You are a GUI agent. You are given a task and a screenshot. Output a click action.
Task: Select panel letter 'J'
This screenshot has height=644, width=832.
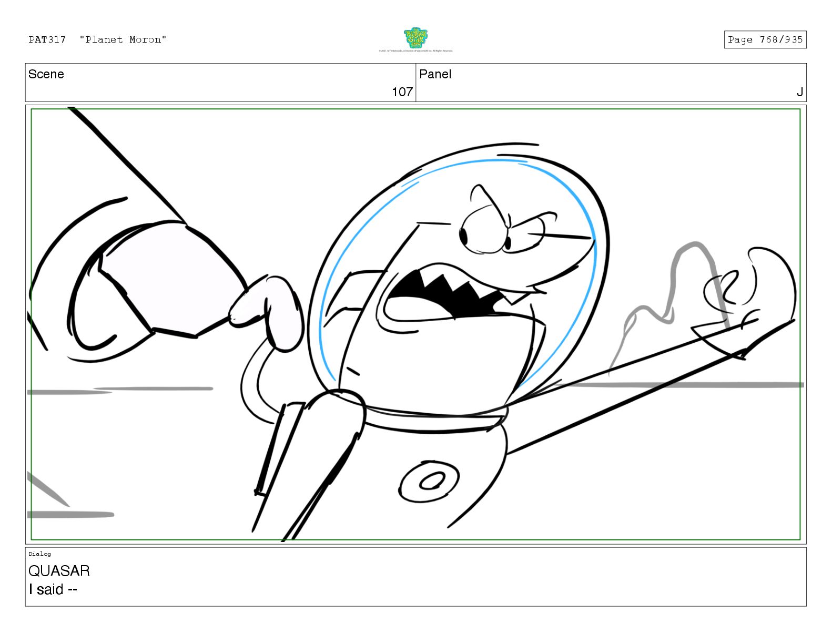799,92
